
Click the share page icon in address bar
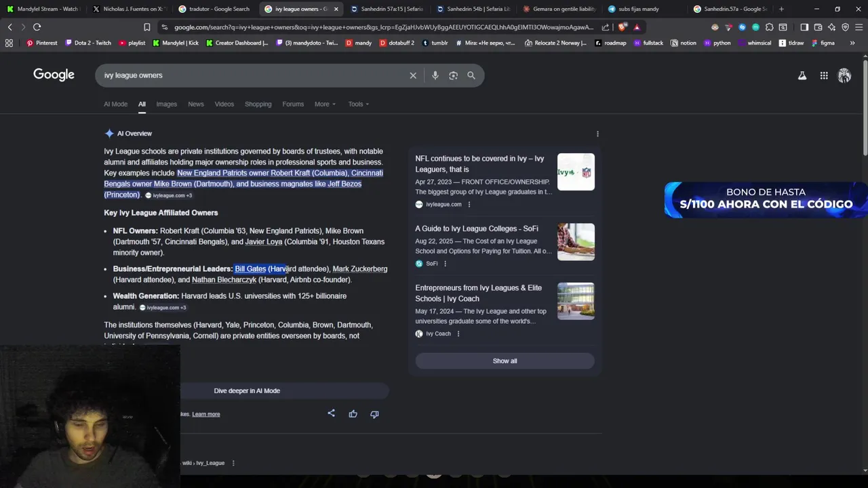[x=605, y=27]
